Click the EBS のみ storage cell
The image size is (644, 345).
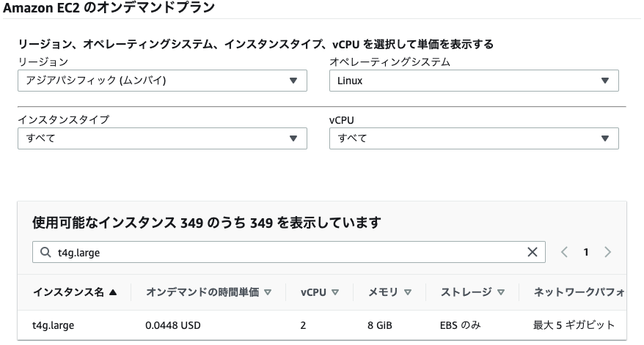click(460, 325)
